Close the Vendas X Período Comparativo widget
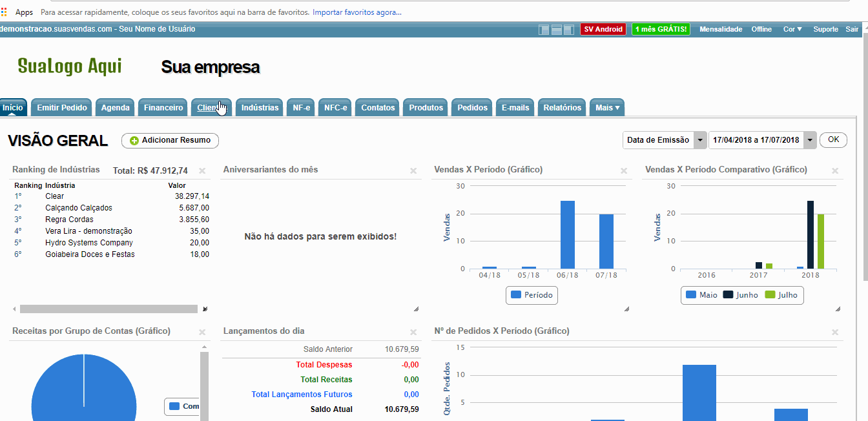Screen dimensions: 868x421 point(835,171)
